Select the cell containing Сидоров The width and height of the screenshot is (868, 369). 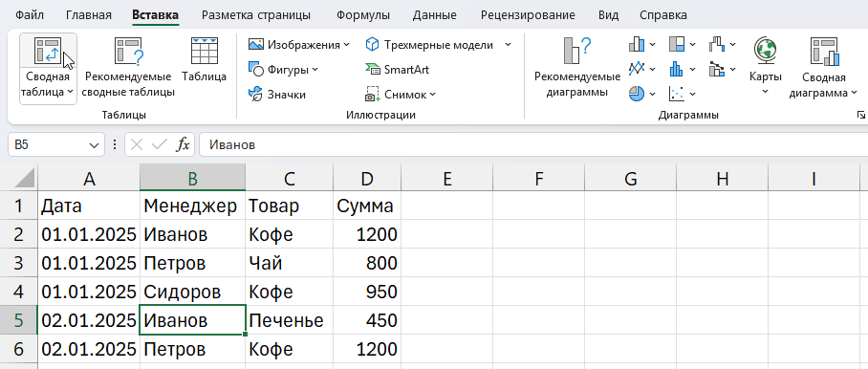(192, 292)
